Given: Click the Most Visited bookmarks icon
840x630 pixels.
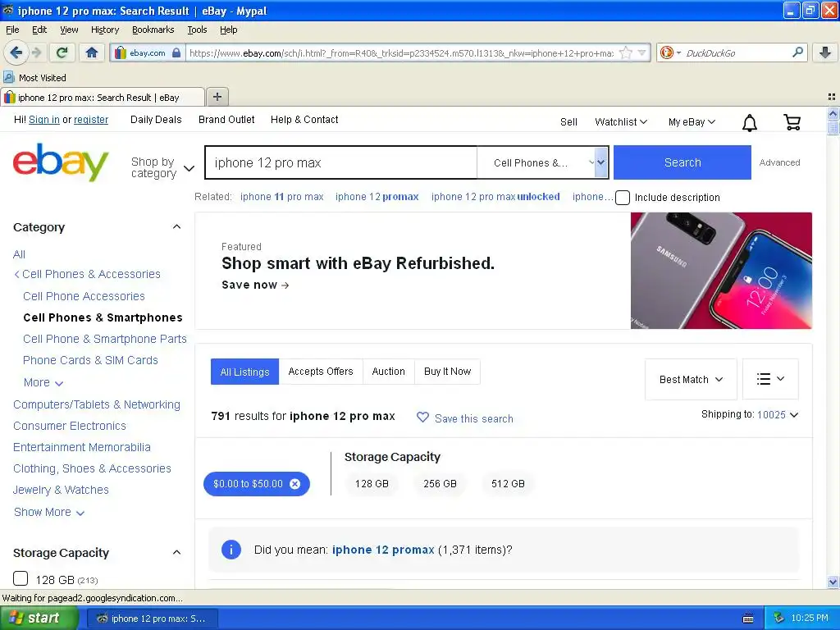Looking at the screenshot, I should (9, 78).
